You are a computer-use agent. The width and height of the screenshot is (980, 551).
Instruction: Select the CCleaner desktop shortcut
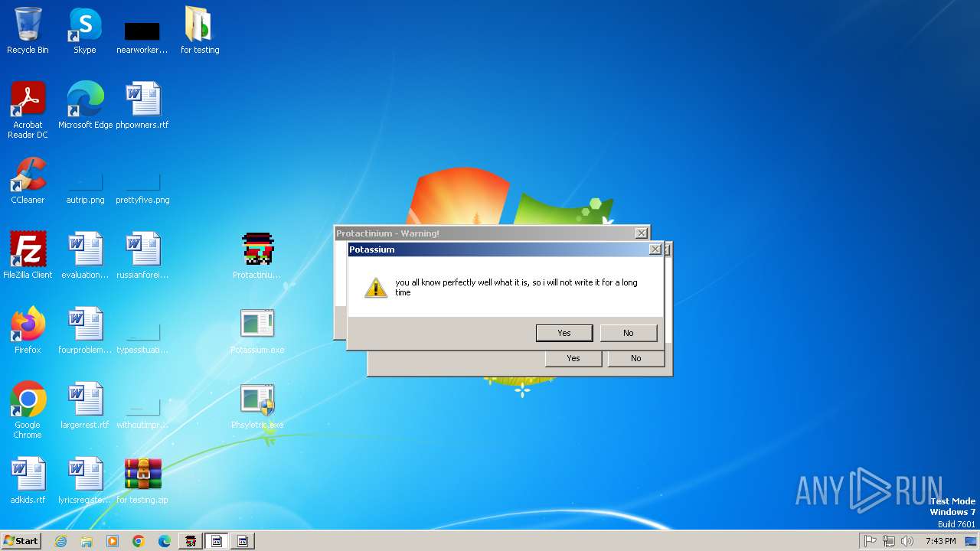pos(28,181)
